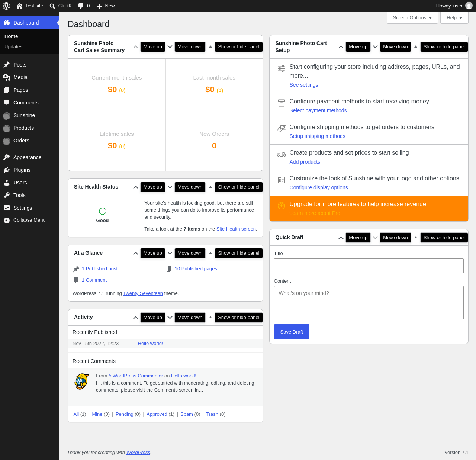Open the Select payment methods link
Image resolution: width=476 pixels, height=460 pixels.
318,110
